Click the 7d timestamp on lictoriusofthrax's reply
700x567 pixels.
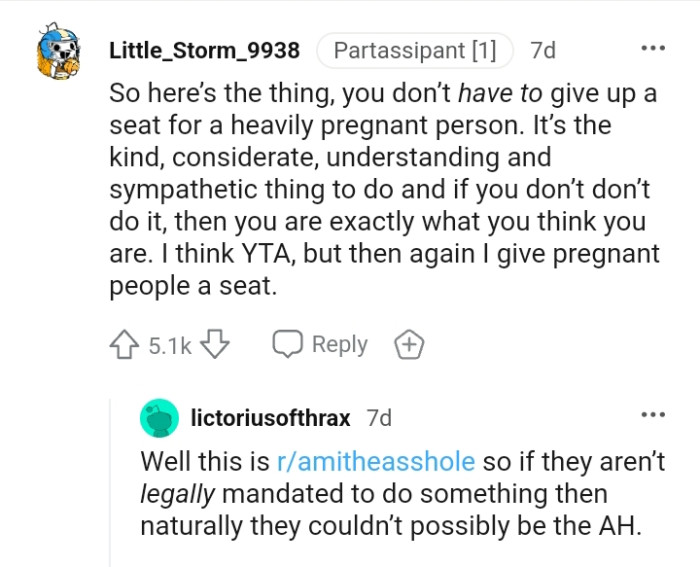coord(379,417)
